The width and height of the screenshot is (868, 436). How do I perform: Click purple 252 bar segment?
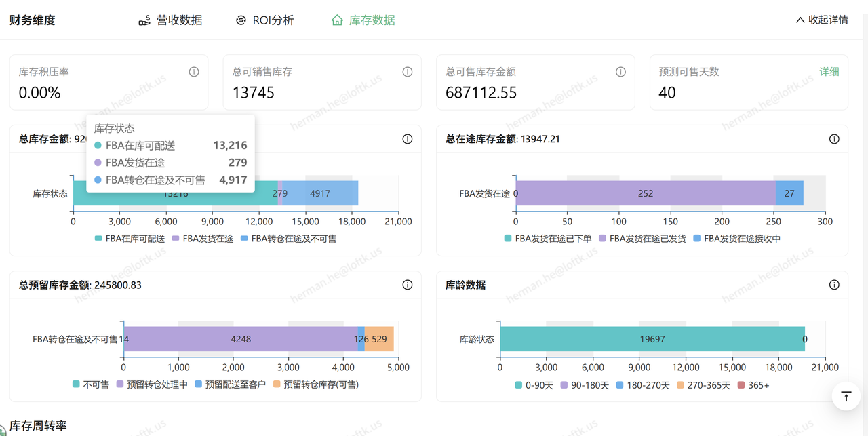click(x=645, y=193)
